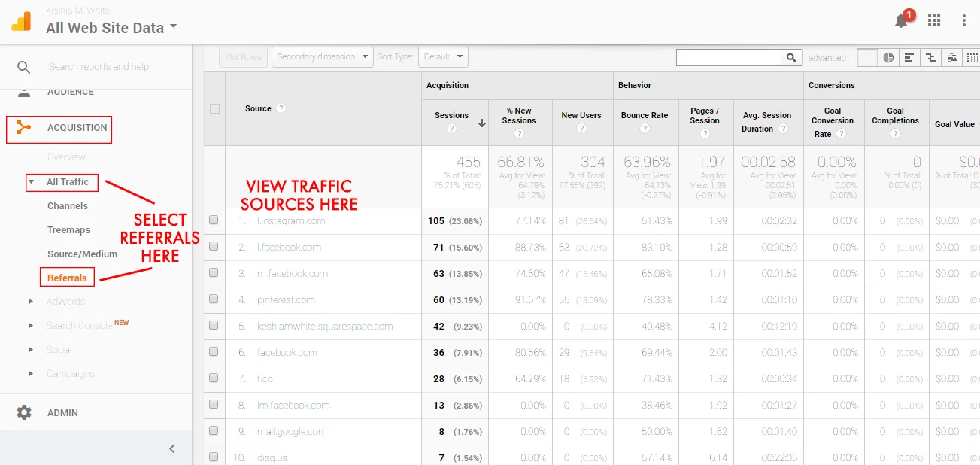Check the l.facebook.com row checkbox
The image size is (980, 465).
(214, 247)
